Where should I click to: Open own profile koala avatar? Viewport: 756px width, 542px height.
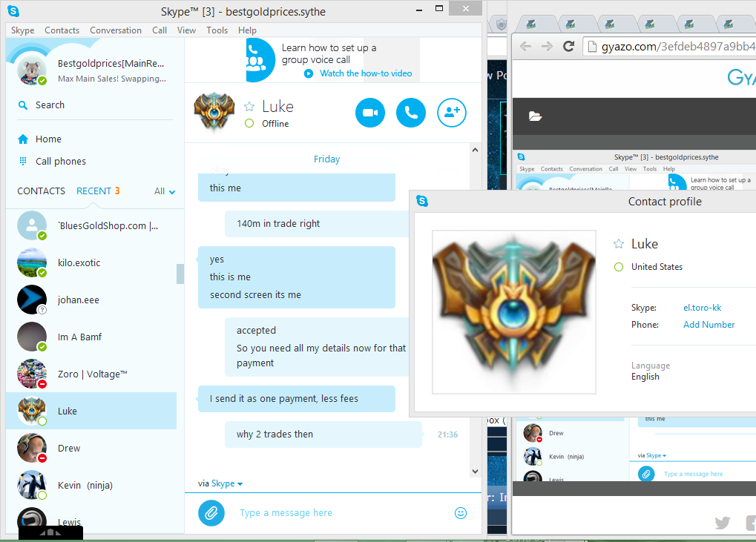[32, 70]
